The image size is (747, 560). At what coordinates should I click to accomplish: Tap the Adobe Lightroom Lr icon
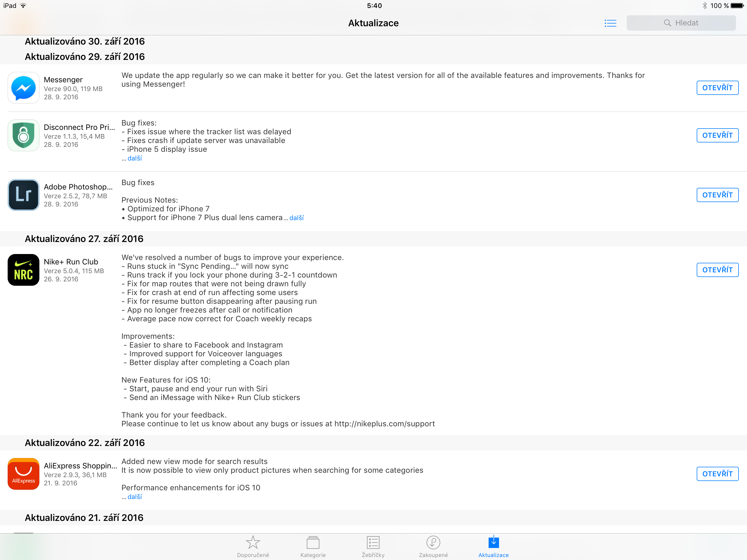tap(23, 195)
